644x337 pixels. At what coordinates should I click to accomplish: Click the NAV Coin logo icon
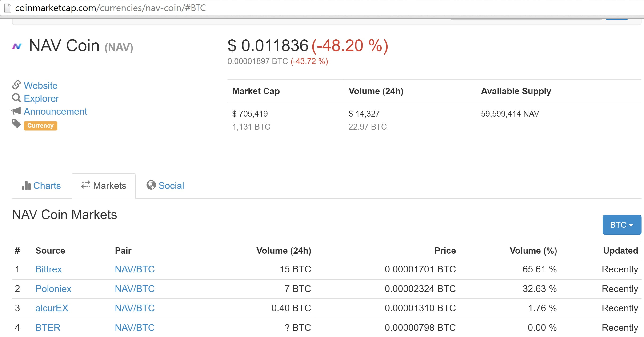tap(17, 46)
